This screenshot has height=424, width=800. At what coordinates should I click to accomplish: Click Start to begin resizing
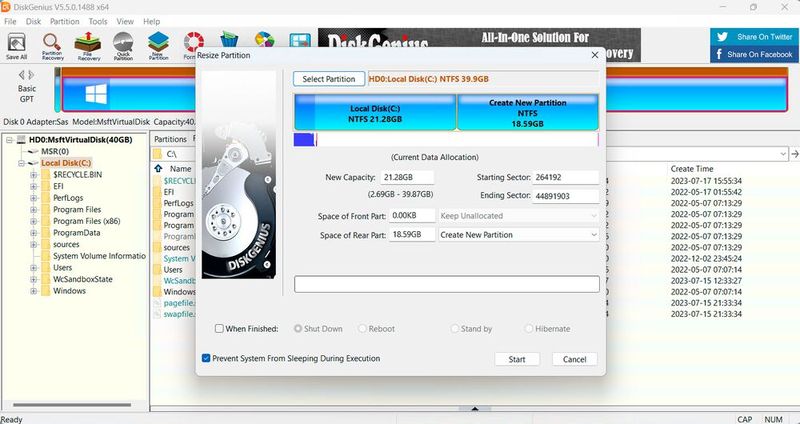[x=517, y=359]
